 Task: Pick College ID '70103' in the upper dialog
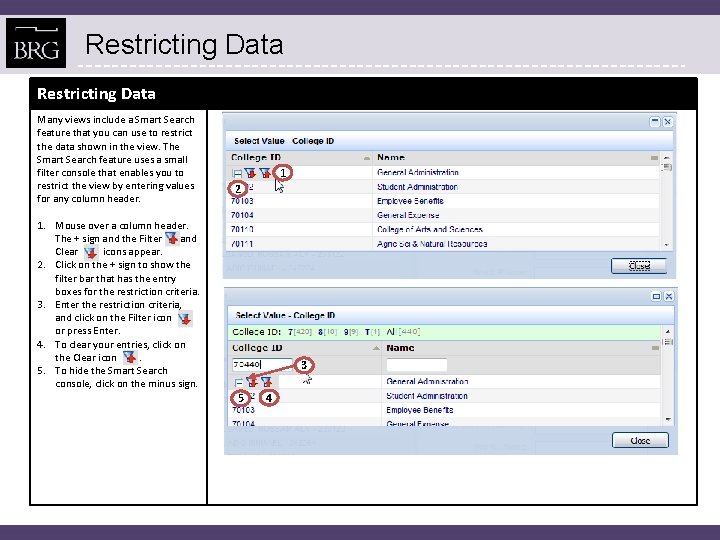point(242,201)
